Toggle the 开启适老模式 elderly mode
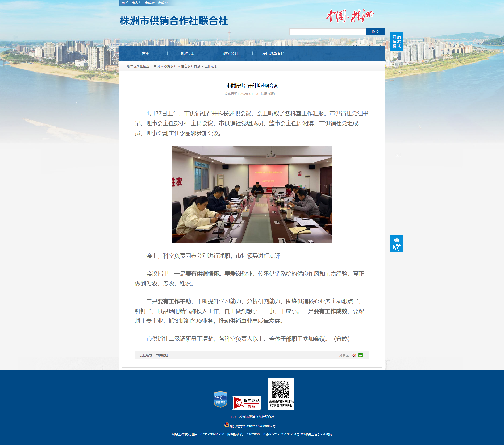Screen dimensions: 504x445 click(397, 41)
